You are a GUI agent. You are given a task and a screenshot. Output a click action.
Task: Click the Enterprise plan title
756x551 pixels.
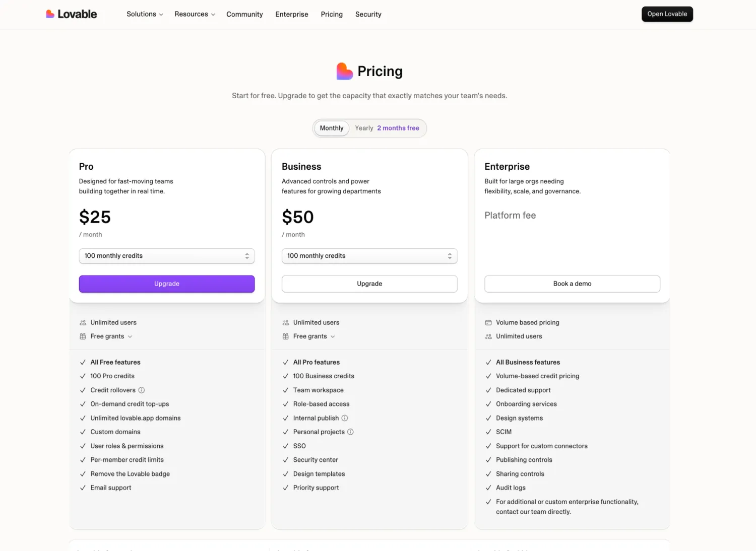tap(507, 167)
